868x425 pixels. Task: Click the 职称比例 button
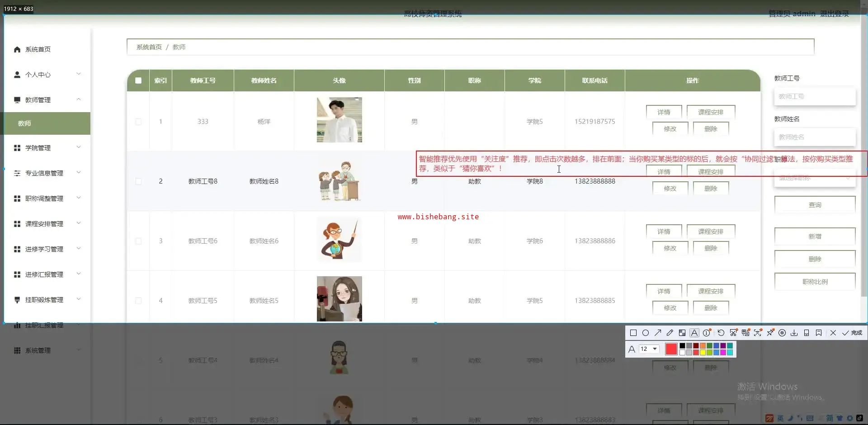click(x=815, y=282)
